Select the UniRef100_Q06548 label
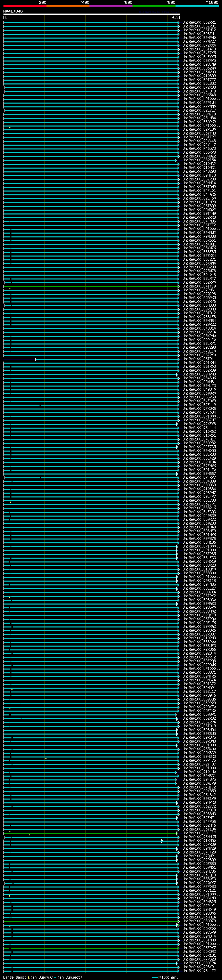The width and height of the screenshot is (222, 980). pos(199,95)
